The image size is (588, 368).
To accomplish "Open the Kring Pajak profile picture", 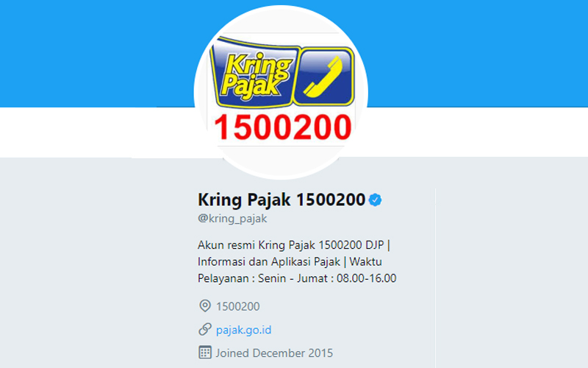I will pyautogui.click(x=281, y=93).
